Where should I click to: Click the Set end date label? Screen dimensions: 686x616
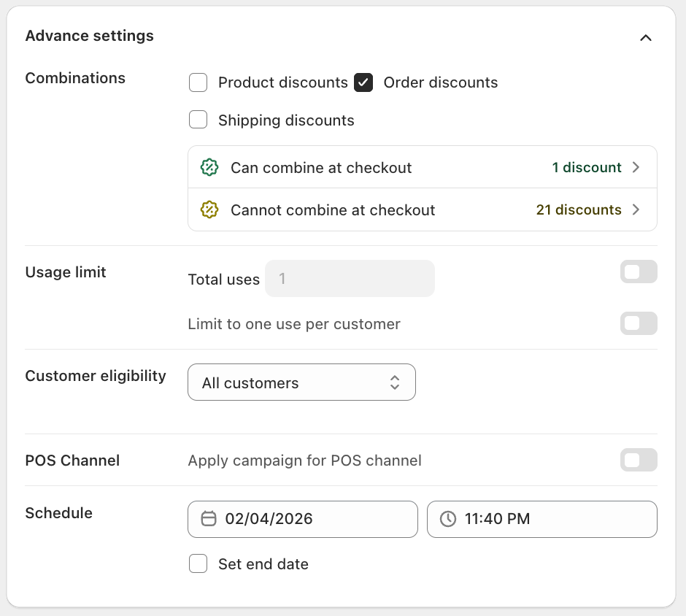tap(263, 564)
